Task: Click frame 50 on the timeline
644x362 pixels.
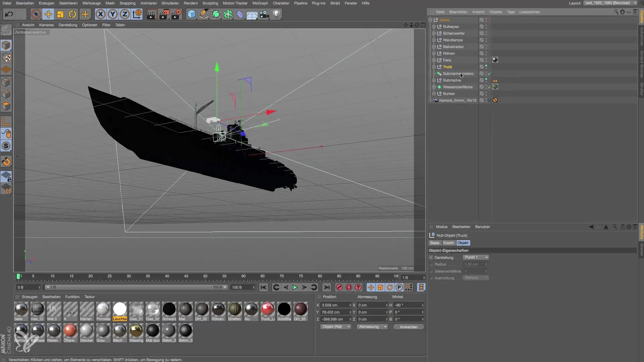Action: (205, 276)
